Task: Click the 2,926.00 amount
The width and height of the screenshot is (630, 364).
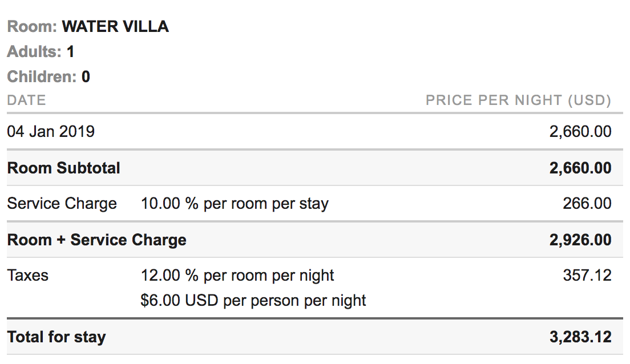Action: (580, 240)
